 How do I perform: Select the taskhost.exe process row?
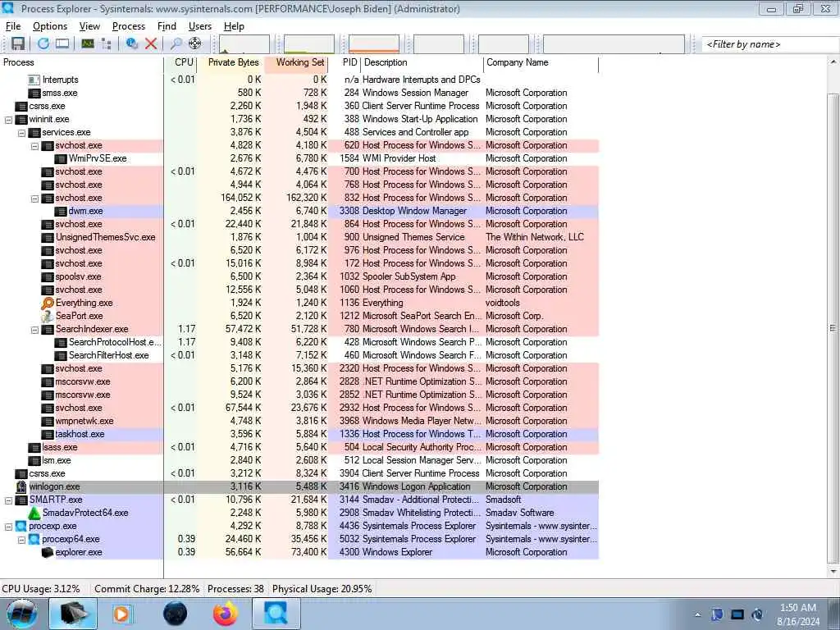coord(299,435)
